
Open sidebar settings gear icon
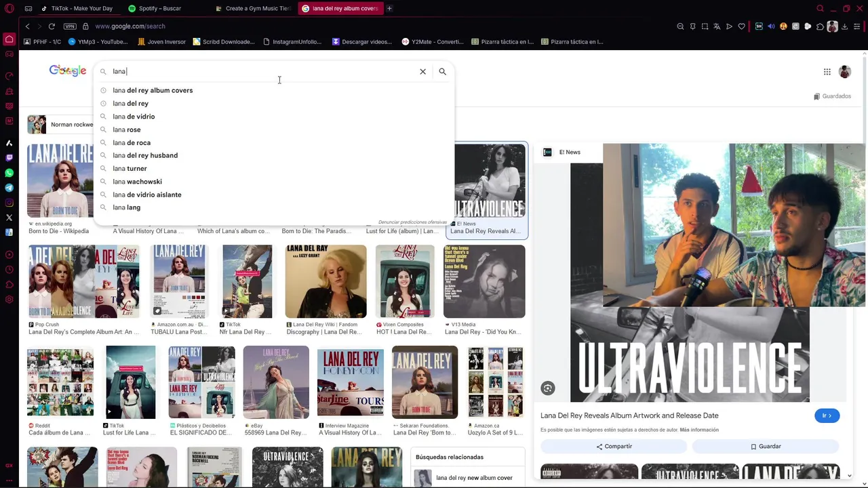click(9, 300)
